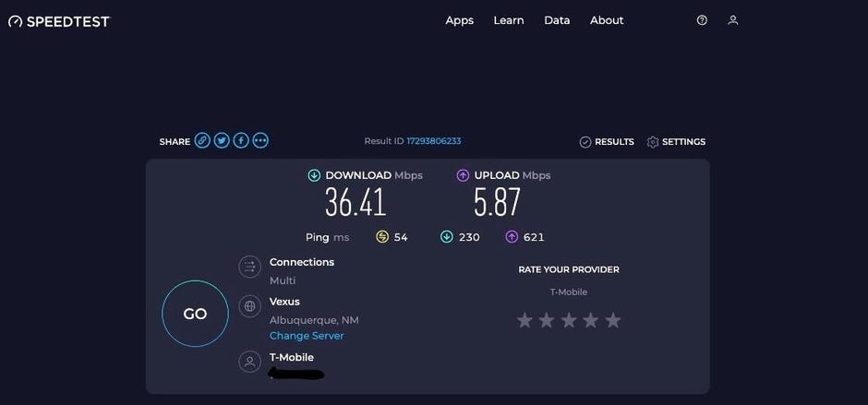
Task: Click the Settings gear icon
Action: 653,142
